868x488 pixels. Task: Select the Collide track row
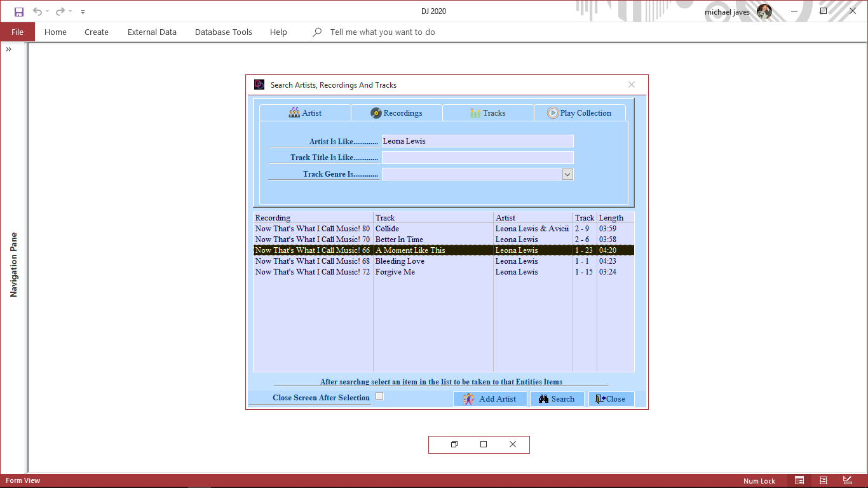(x=444, y=229)
